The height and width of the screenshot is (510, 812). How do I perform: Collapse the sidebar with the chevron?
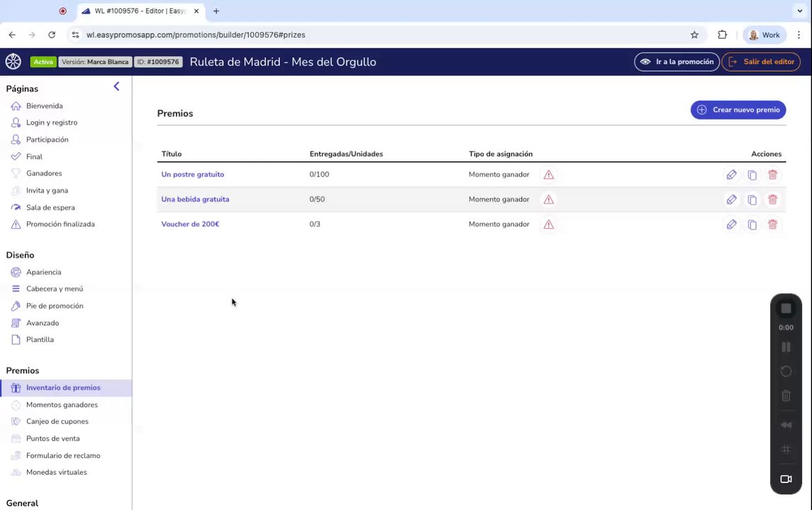[116, 86]
